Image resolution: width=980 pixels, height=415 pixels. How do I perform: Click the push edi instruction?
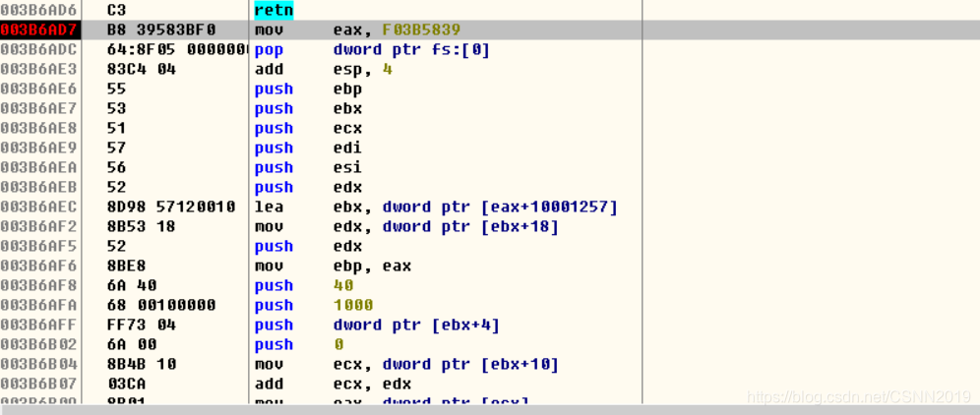pos(308,148)
